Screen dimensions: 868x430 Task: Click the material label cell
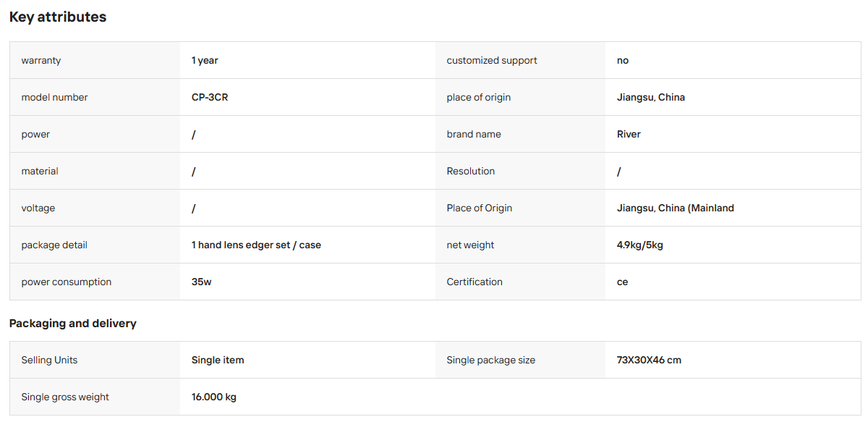95,171
